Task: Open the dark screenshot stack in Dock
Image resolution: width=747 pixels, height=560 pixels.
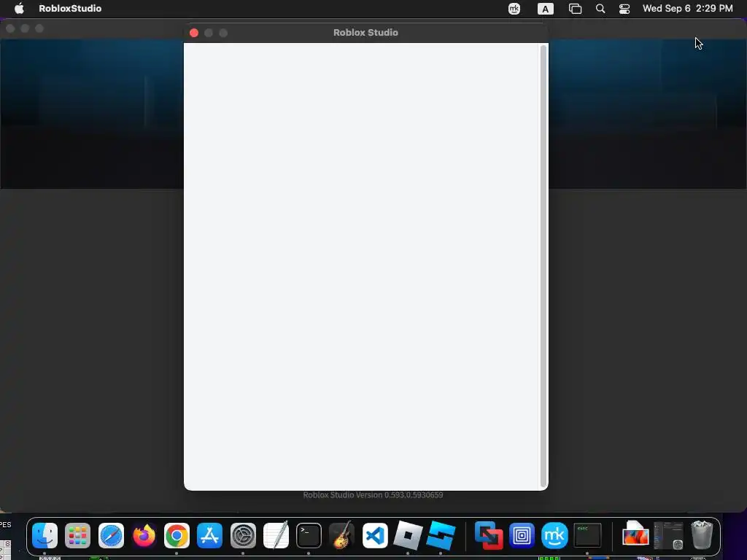Action: click(x=668, y=535)
